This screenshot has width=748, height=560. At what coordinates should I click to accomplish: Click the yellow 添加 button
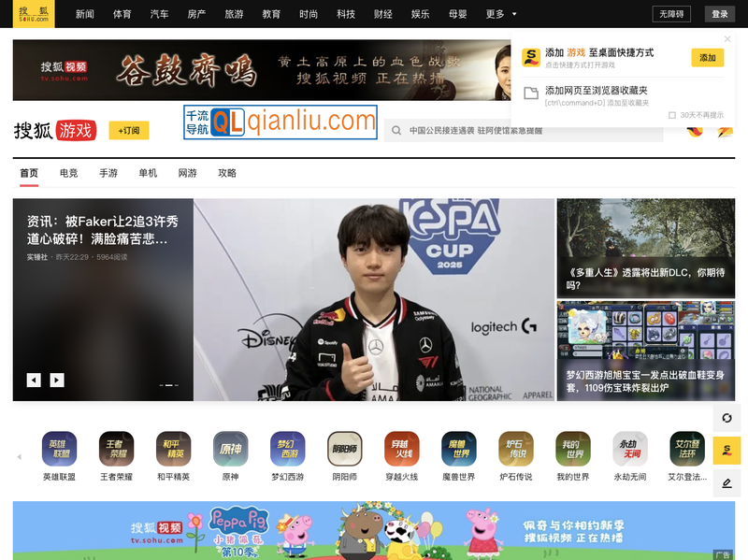click(707, 58)
